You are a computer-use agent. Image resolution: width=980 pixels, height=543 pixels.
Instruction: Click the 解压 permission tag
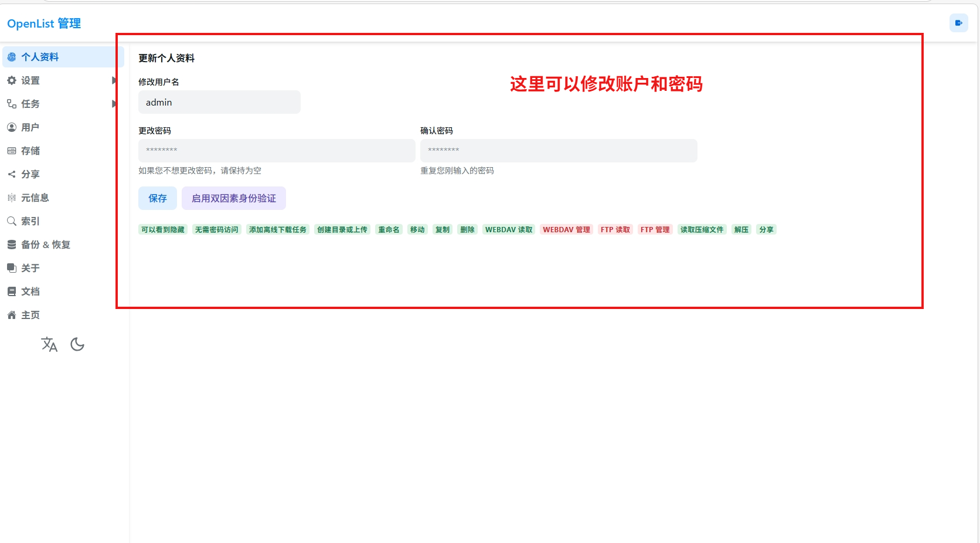coord(741,229)
